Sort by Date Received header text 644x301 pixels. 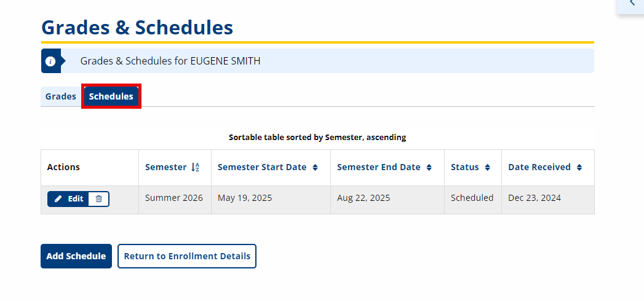539,167
